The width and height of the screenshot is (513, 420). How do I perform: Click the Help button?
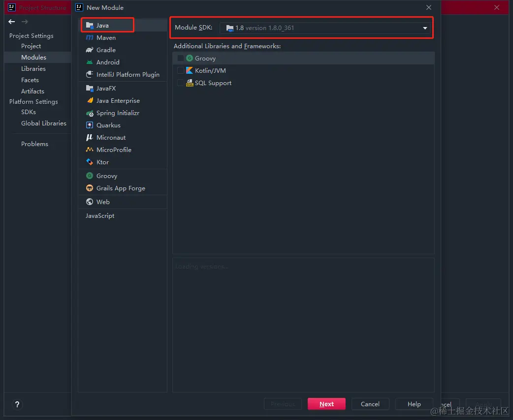coord(414,404)
